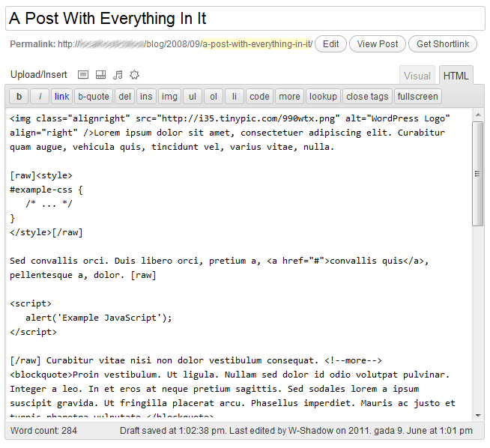
Task: Click the 'Upload/Insert' label
Action: [39, 75]
